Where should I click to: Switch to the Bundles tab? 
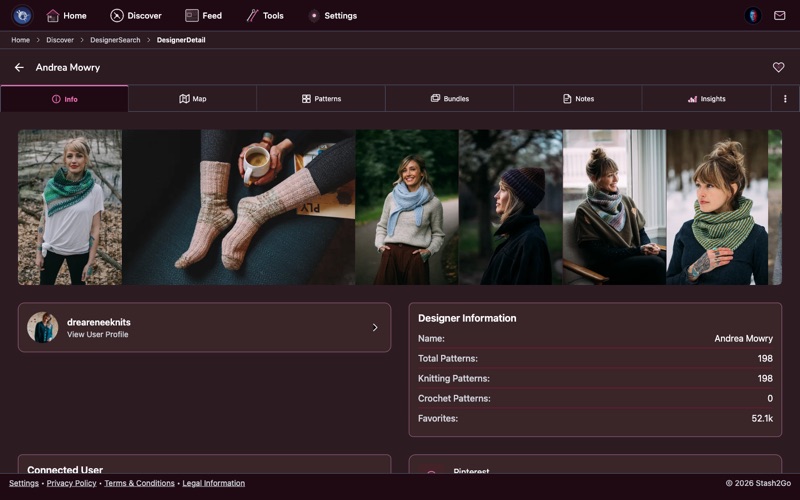coord(449,99)
